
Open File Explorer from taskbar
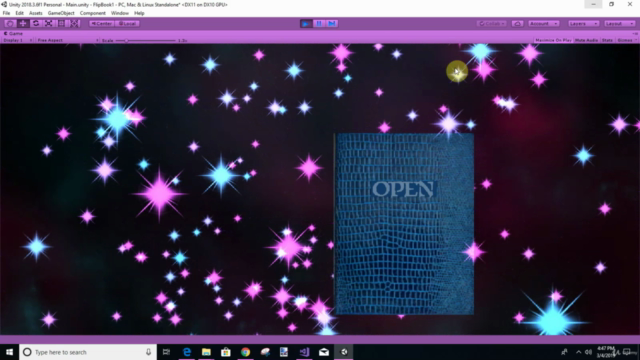206,352
